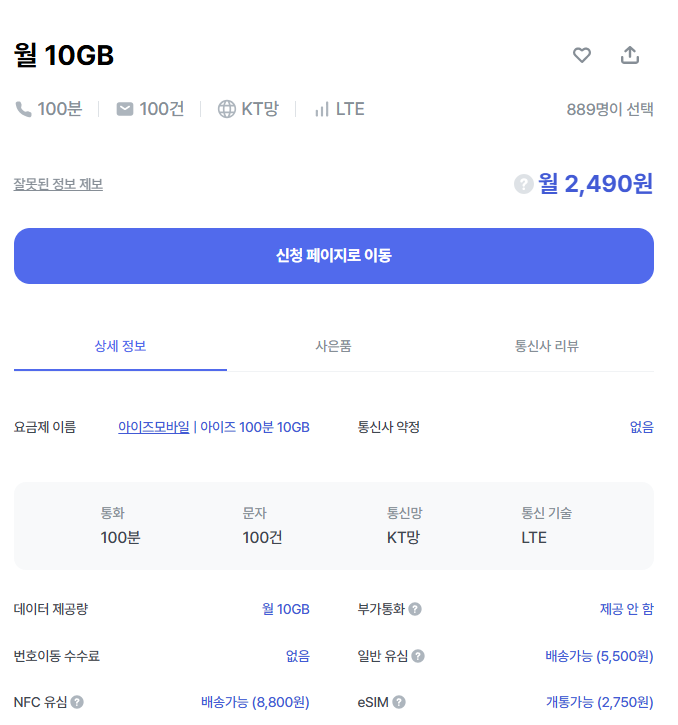Click the signal bars icon near LTE
The height and width of the screenshot is (725, 678).
click(x=322, y=109)
